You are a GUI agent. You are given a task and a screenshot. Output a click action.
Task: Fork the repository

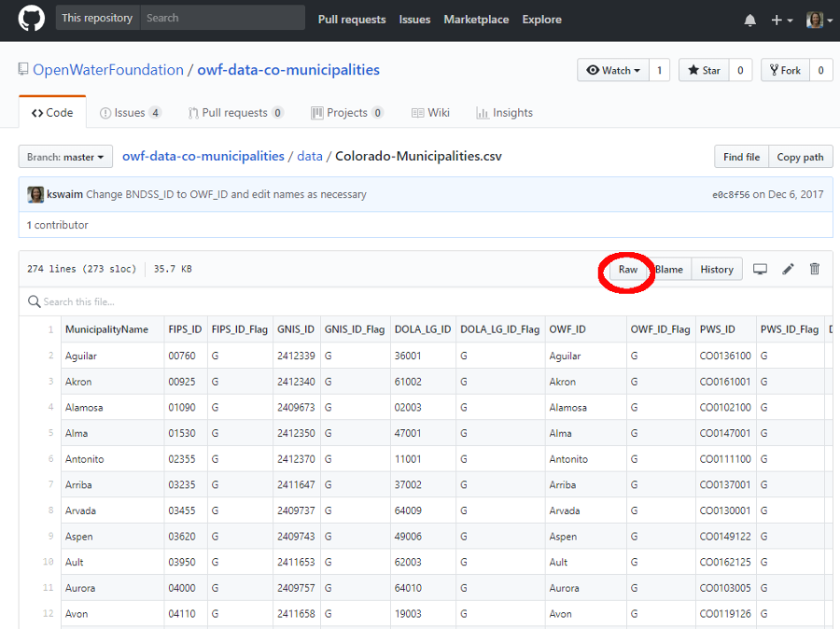(x=784, y=70)
